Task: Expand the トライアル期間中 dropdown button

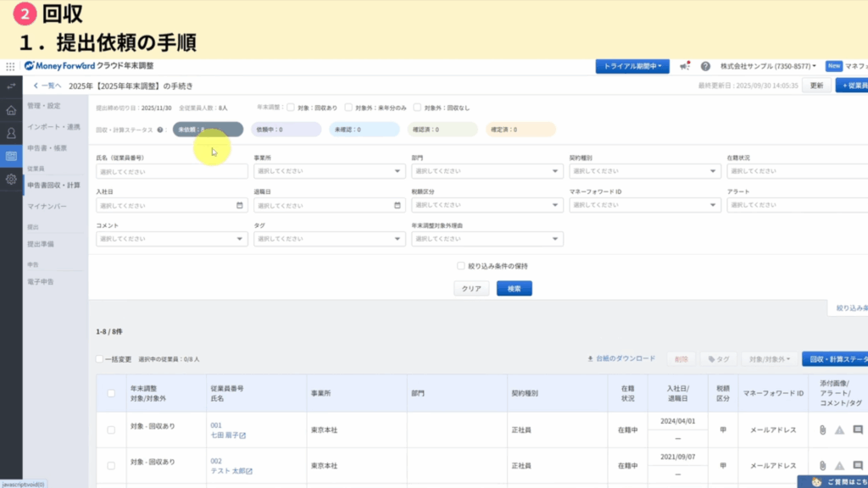Action: coord(632,66)
